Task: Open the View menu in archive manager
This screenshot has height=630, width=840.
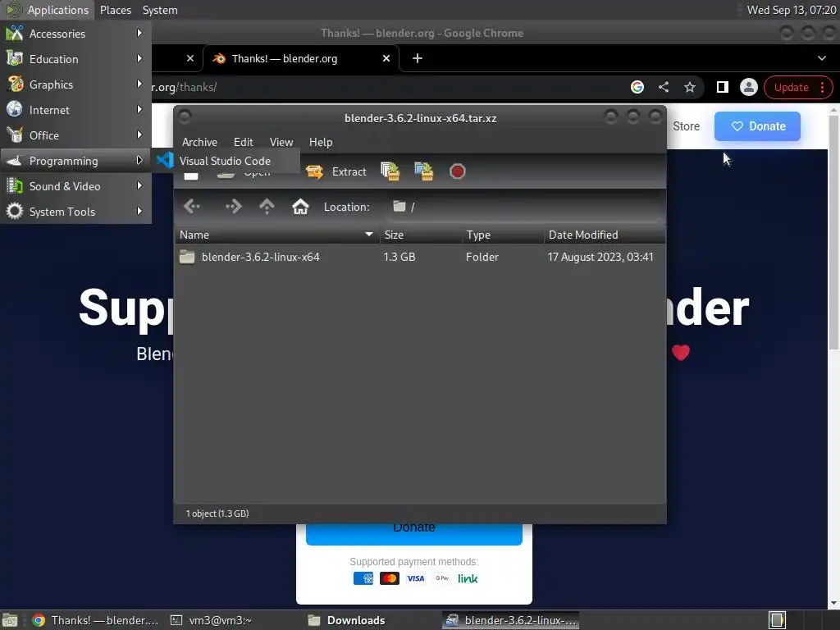Action: pyautogui.click(x=281, y=142)
